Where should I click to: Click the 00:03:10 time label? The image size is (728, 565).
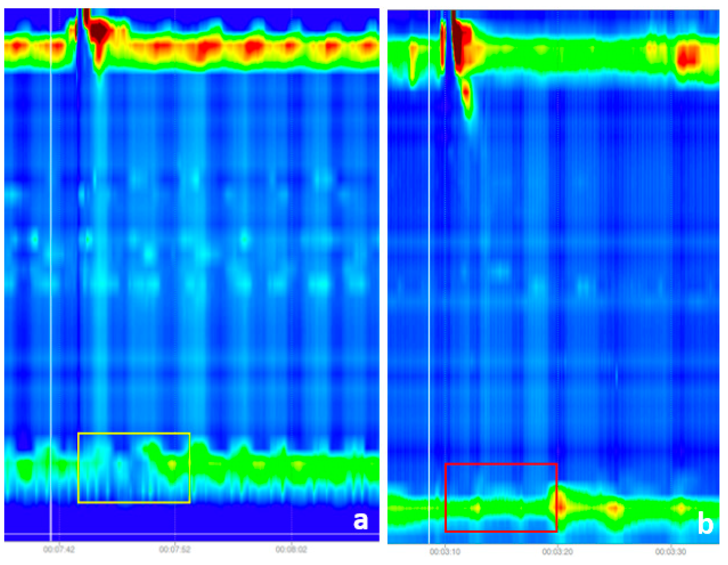pos(445,552)
